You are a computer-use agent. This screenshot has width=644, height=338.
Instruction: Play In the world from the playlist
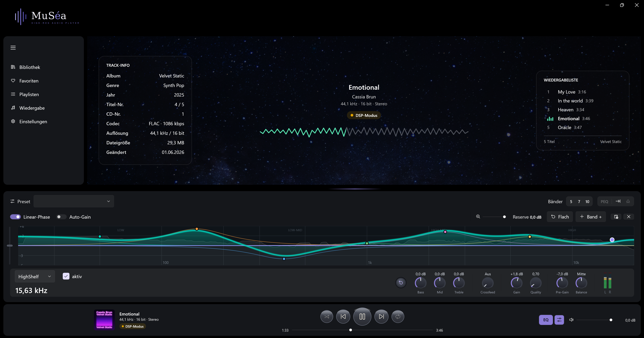(x=582, y=101)
